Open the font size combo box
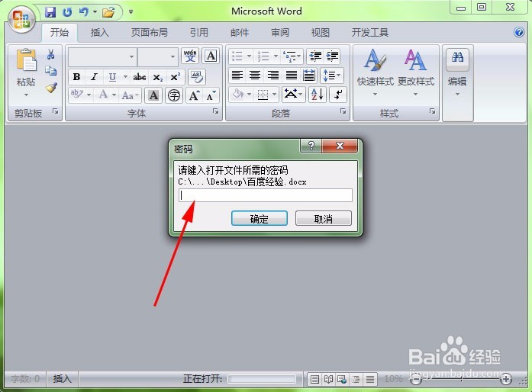Image resolution: width=532 pixels, height=392 pixels. tap(158, 56)
